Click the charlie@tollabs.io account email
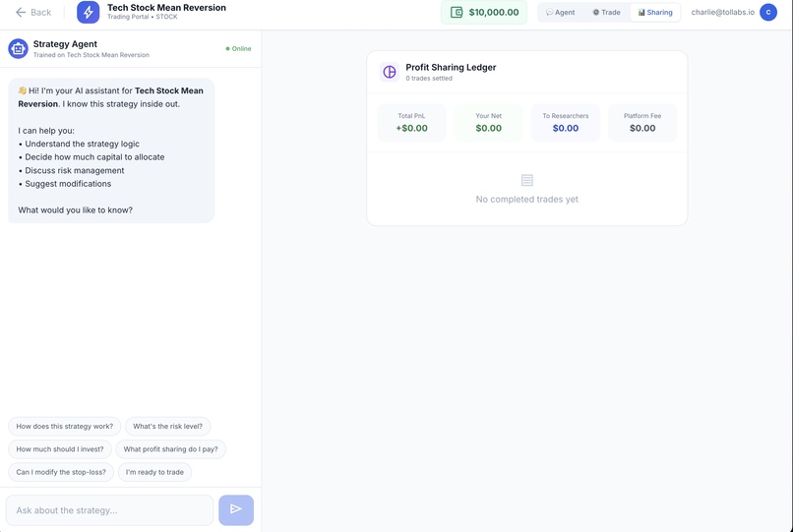793x532 pixels. pos(723,12)
